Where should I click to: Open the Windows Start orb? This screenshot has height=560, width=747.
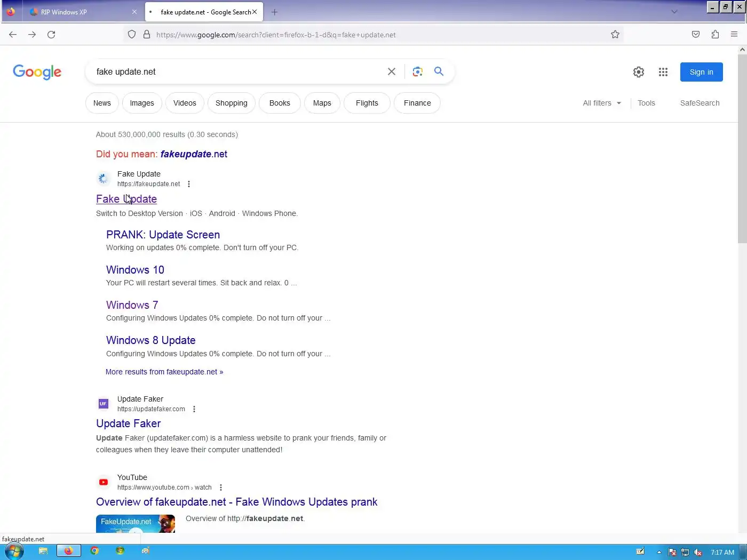[x=14, y=551]
